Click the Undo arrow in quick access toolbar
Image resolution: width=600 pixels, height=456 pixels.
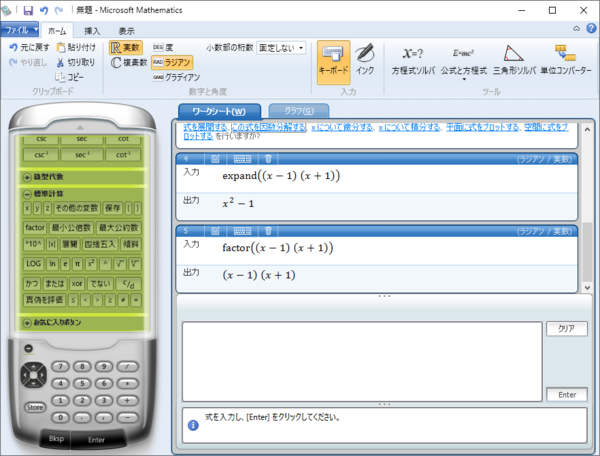coord(44,10)
